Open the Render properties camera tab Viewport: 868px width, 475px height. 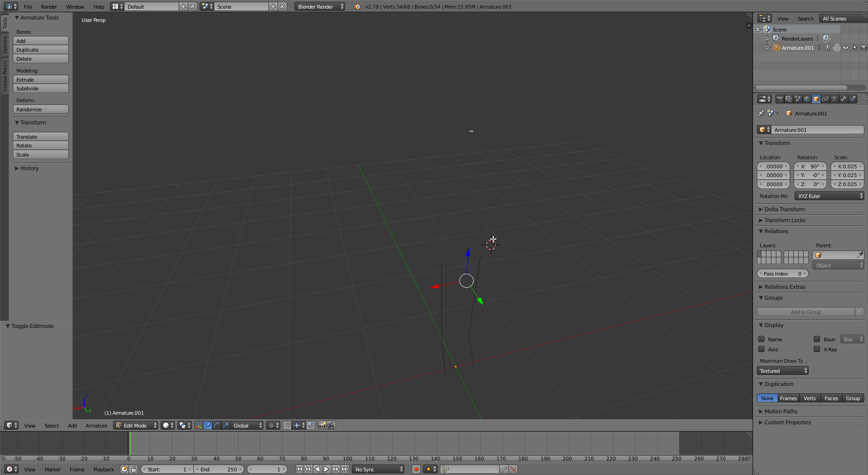[x=780, y=99]
